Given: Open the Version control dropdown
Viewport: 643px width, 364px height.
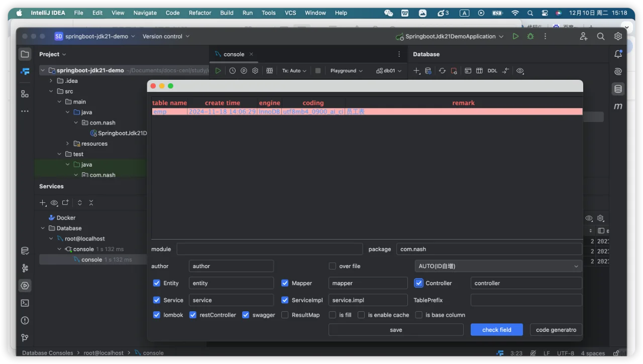Looking at the screenshot, I should (166, 36).
